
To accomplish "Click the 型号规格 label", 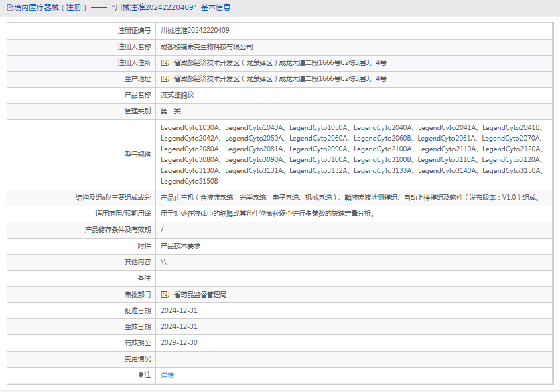I will tap(137, 154).
